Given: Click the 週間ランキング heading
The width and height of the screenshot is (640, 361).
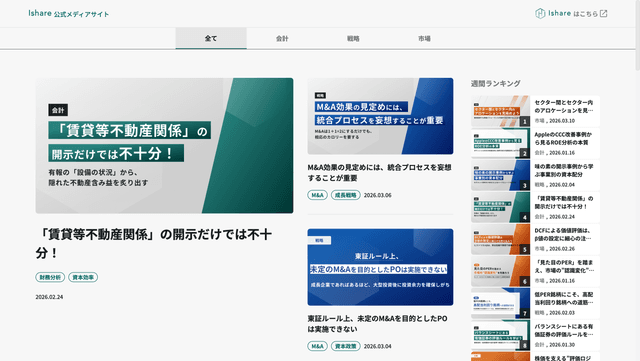Looking at the screenshot, I should pyautogui.click(x=496, y=83).
